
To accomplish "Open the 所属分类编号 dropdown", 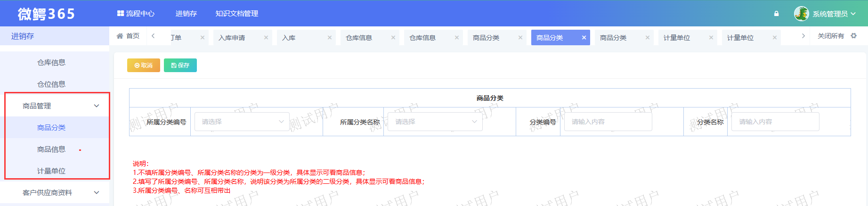I will pos(242,122).
